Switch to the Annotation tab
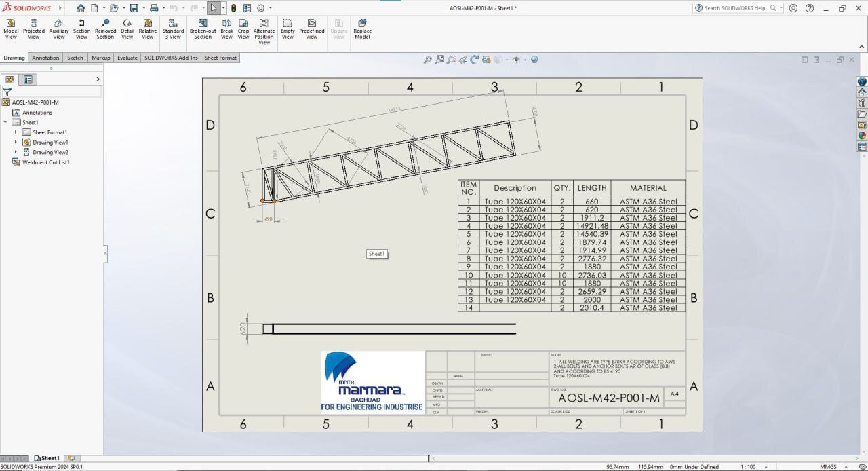 pyautogui.click(x=45, y=58)
